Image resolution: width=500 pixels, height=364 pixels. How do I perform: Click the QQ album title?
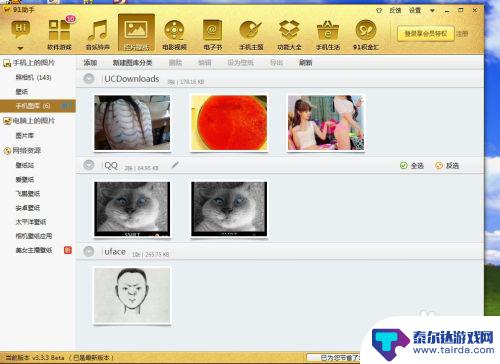111,165
